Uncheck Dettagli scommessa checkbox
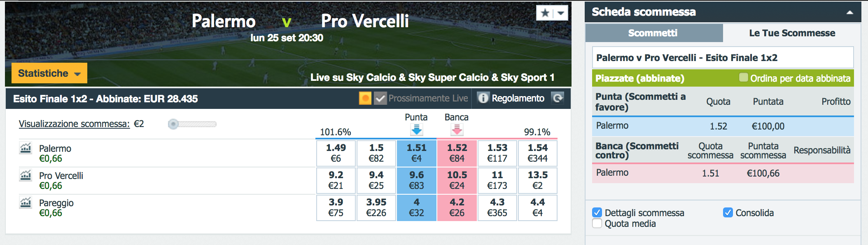This screenshot has height=245, width=868. [x=597, y=212]
